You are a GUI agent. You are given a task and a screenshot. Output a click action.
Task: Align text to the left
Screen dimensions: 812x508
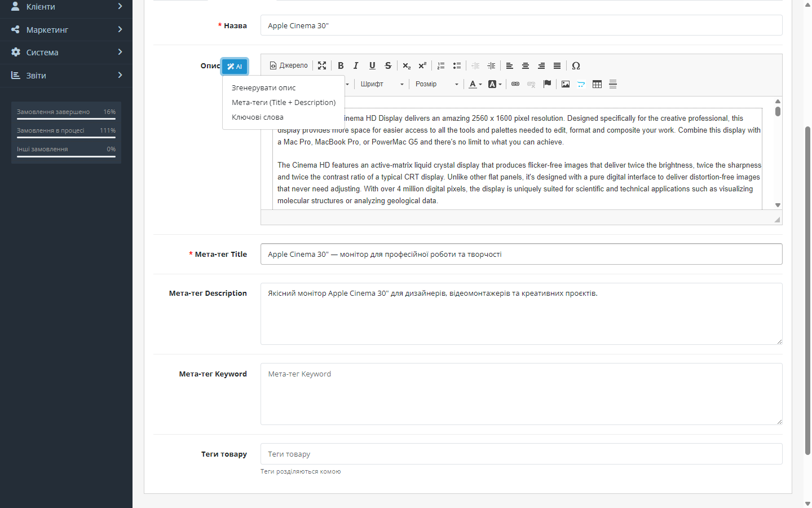pyautogui.click(x=510, y=65)
